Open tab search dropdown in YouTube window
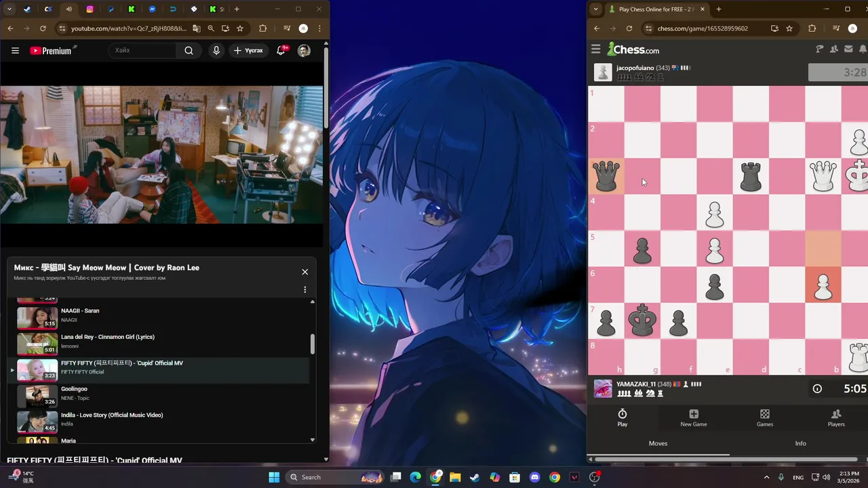The width and height of the screenshot is (868, 488). click(x=9, y=9)
